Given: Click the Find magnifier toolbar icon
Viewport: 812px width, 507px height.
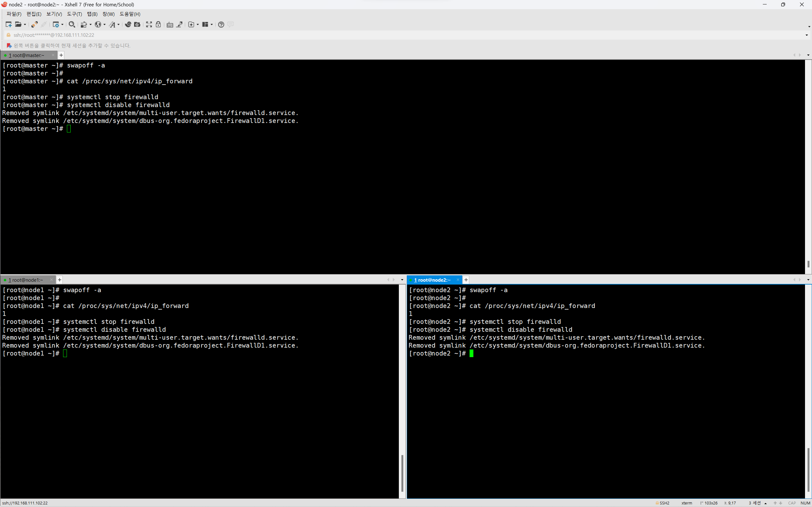Looking at the screenshot, I should (71, 24).
